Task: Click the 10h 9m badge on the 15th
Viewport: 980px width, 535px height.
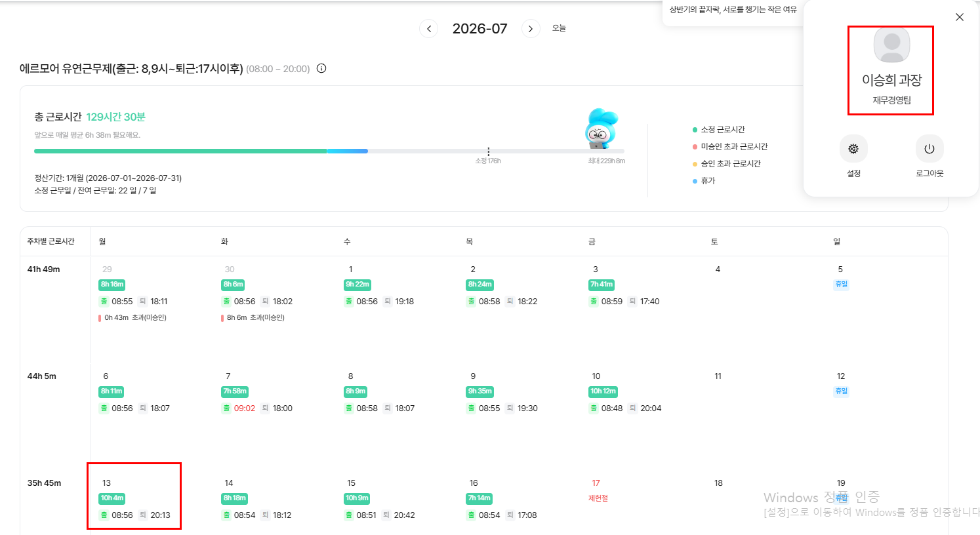Action: coord(357,498)
